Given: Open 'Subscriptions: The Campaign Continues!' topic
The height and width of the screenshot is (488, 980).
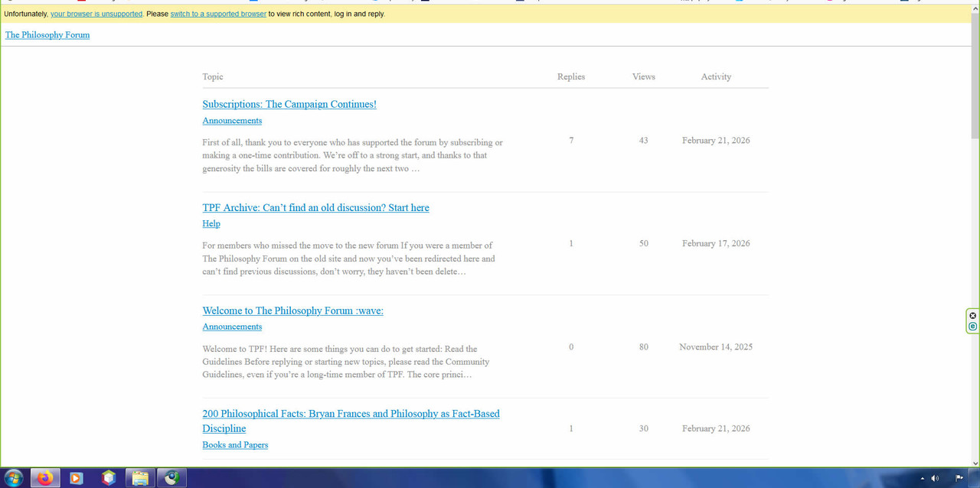Looking at the screenshot, I should tap(289, 104).
